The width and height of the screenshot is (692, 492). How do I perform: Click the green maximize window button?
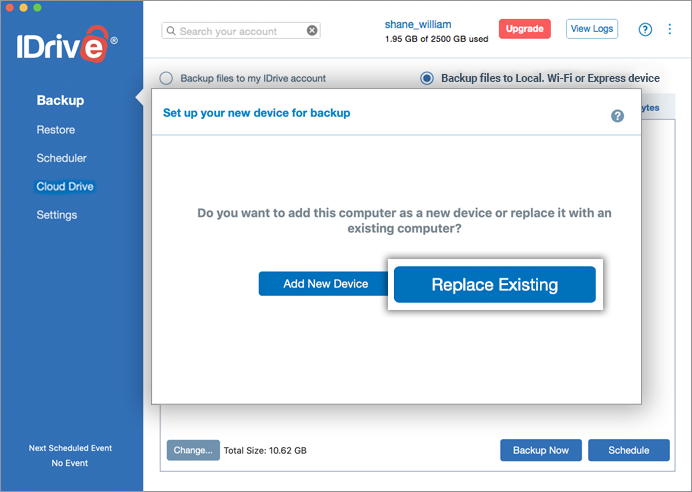pyautogui.click(x=38, y=7)
